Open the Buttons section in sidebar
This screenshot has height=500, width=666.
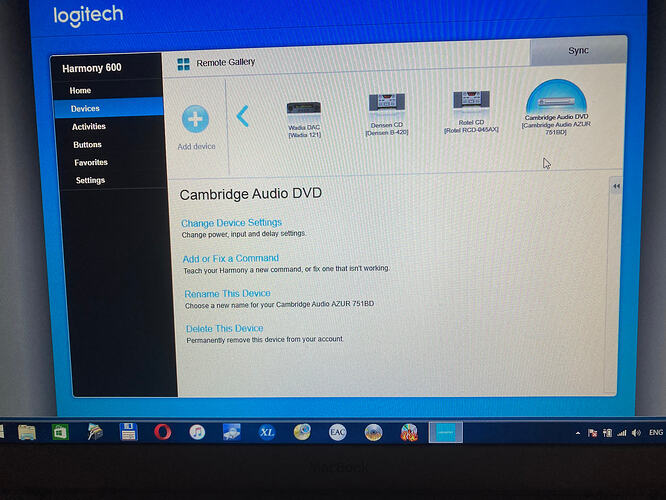tap(86, 145)
